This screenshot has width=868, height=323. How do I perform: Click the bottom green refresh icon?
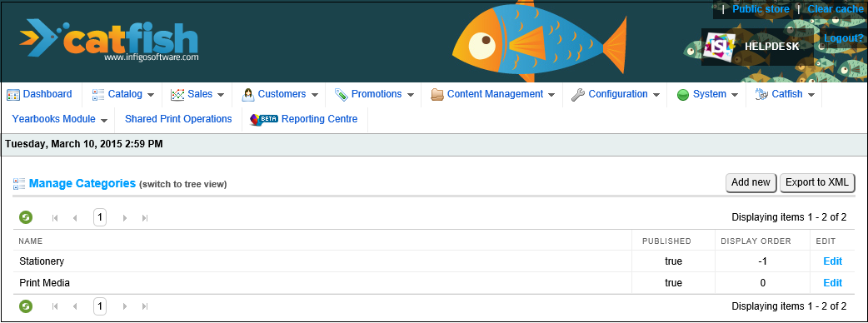(26, 306)
